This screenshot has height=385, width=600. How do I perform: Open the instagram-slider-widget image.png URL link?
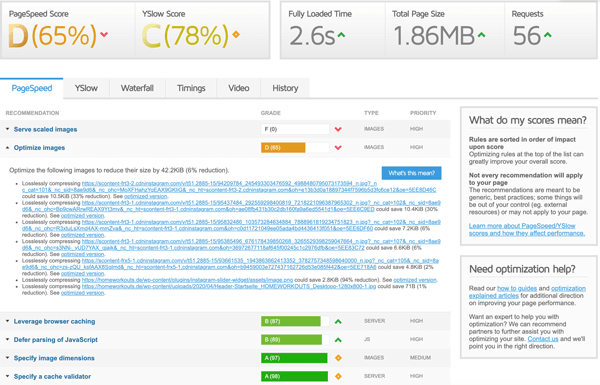188,280
